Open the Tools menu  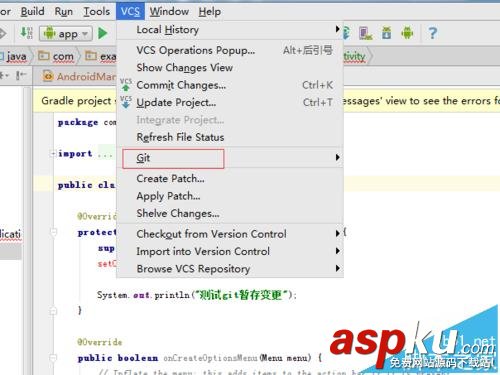[96, 11]
